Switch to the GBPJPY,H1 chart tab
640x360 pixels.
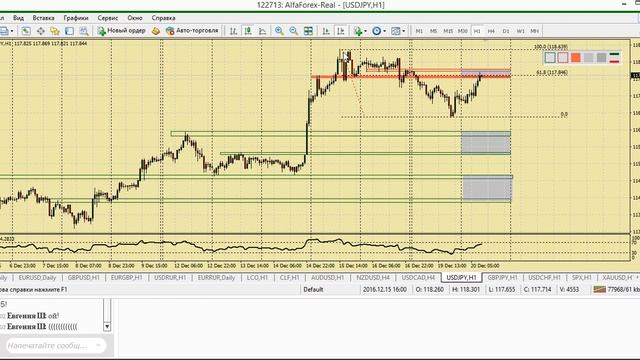click(502, 278)
